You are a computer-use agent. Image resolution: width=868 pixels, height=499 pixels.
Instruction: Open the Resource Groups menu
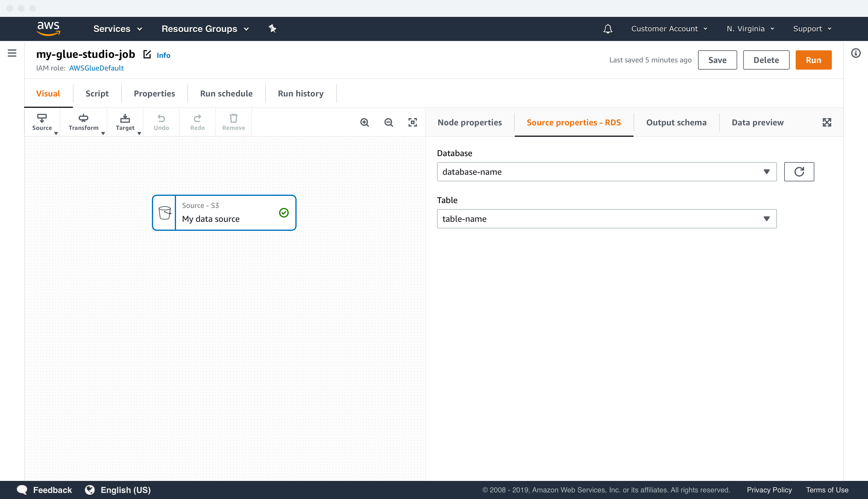[x=205, y=29]
